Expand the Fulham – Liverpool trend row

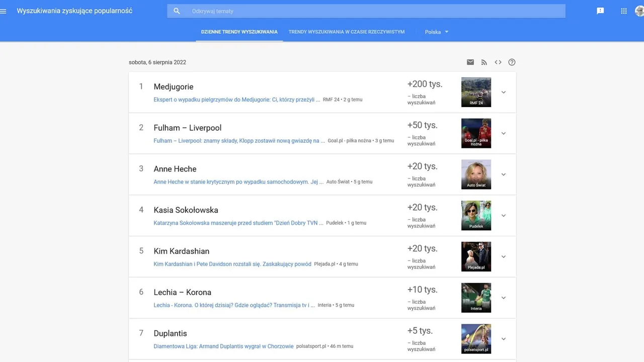(x=504, y=133)
